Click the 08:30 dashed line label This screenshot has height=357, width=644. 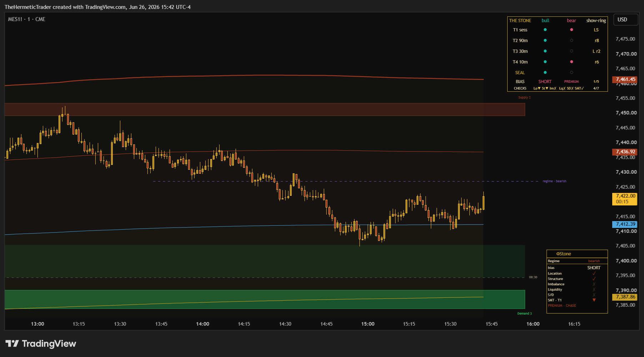tap(533, 277)
